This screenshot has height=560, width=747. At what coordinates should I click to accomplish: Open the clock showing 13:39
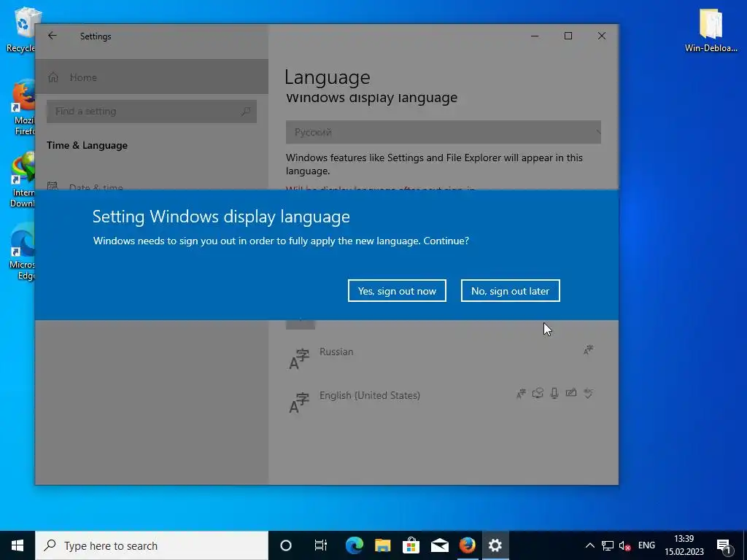pos(684,545)
